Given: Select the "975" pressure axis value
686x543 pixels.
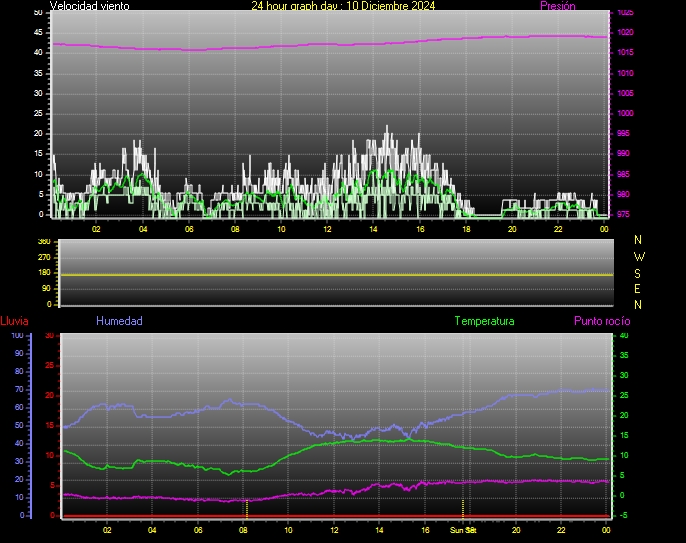Looking at the screenshot, I should [623, 214].
